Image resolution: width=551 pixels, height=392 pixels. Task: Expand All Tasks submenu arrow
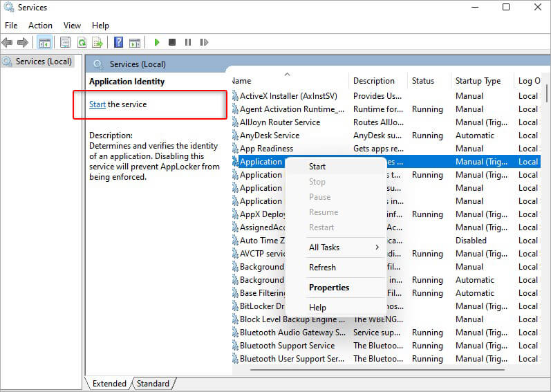377,248
